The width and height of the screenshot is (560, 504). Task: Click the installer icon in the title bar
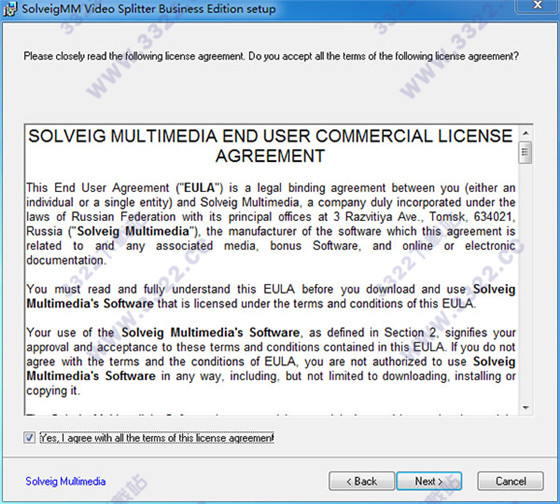click(x=9, y=9)
